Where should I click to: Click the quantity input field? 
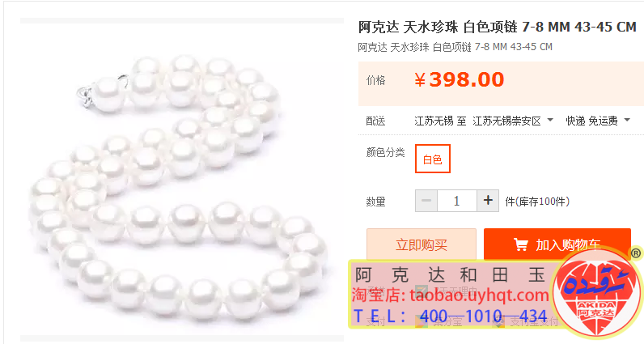coord(457,201)
